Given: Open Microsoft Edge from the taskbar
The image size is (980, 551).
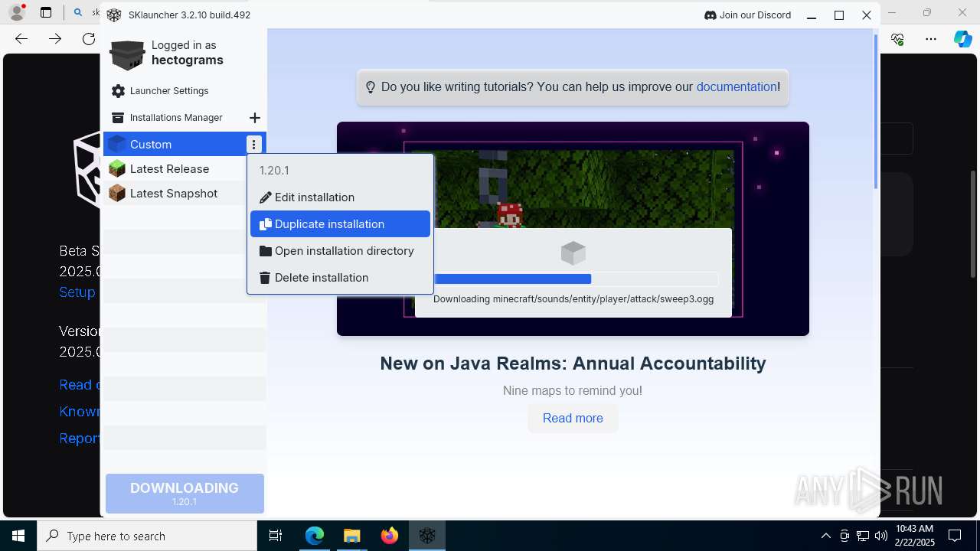Looking at the screenshot, I should 315,536.
